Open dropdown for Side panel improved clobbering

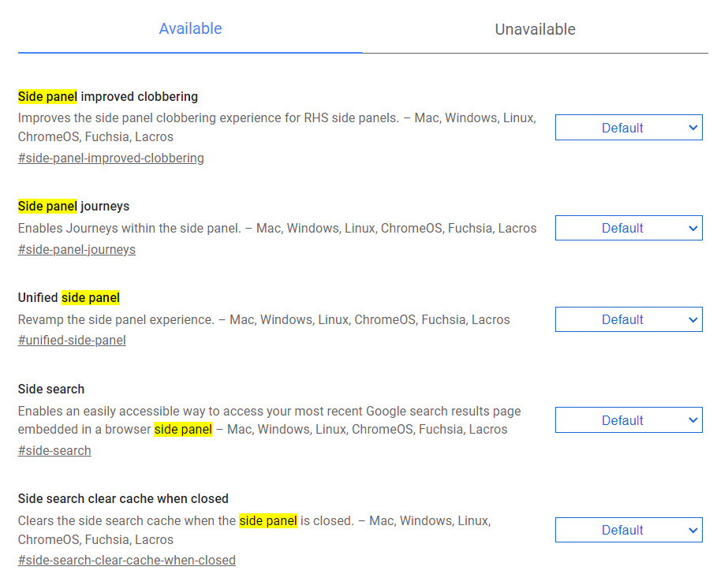click(x=629, y=128)
